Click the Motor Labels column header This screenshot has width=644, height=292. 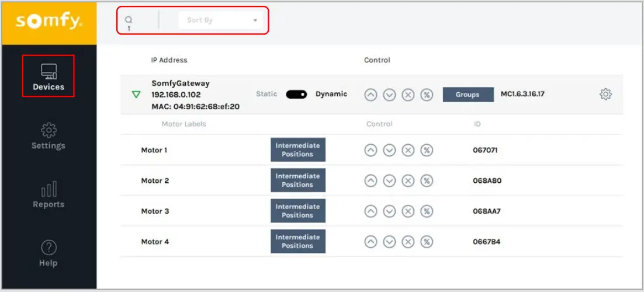[183, 124]
